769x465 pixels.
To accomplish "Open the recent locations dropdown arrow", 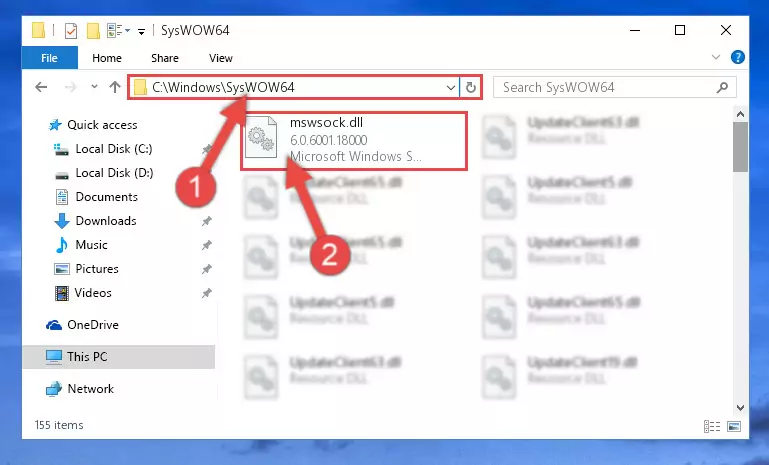I will tap(94, 87).
